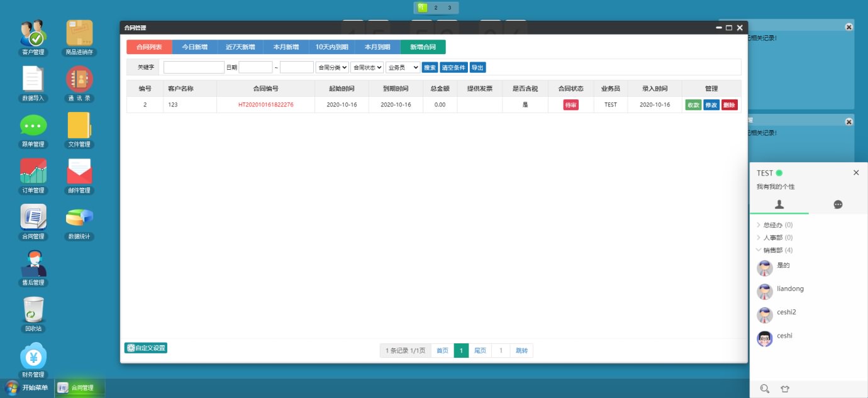Click the 合同管理 taskbar item
The height and width of the screenshot is (398, 868).
pyautogui.click(x=79, y=388)
